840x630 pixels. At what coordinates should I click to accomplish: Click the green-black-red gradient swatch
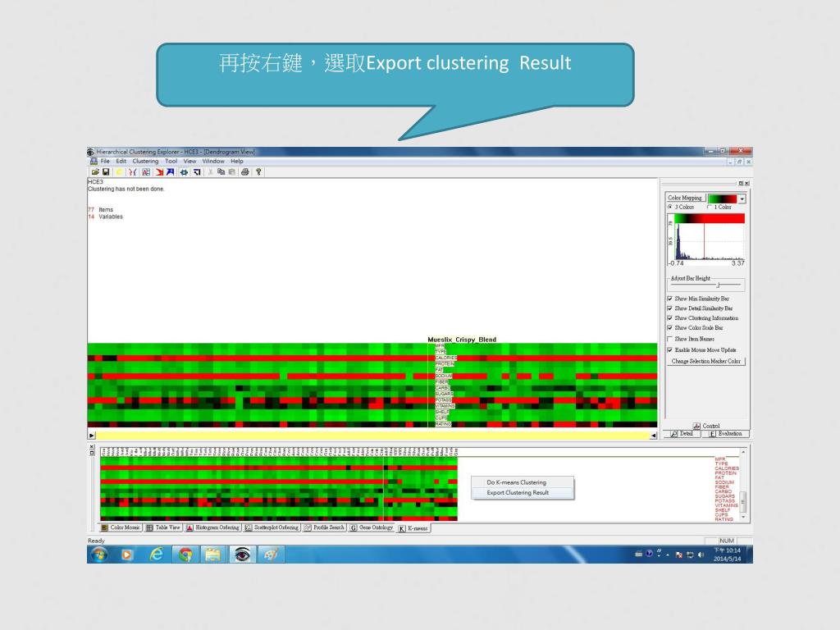[723, 199]
